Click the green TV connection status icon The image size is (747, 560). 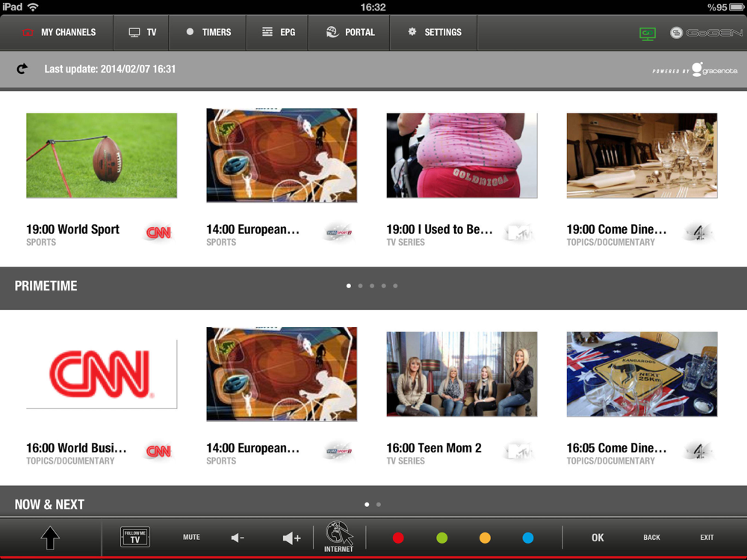pos(648,34)
